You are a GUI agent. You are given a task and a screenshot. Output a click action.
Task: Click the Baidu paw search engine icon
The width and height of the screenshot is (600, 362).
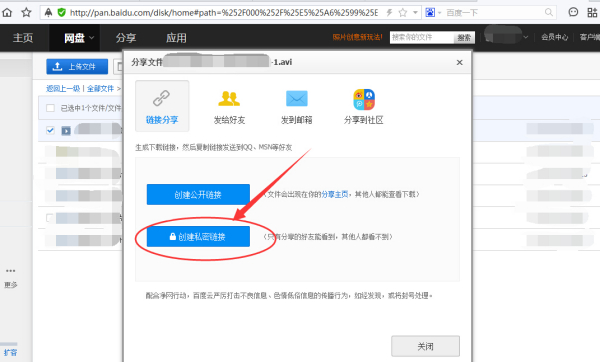pyautogui.click(x=430, y=13)
